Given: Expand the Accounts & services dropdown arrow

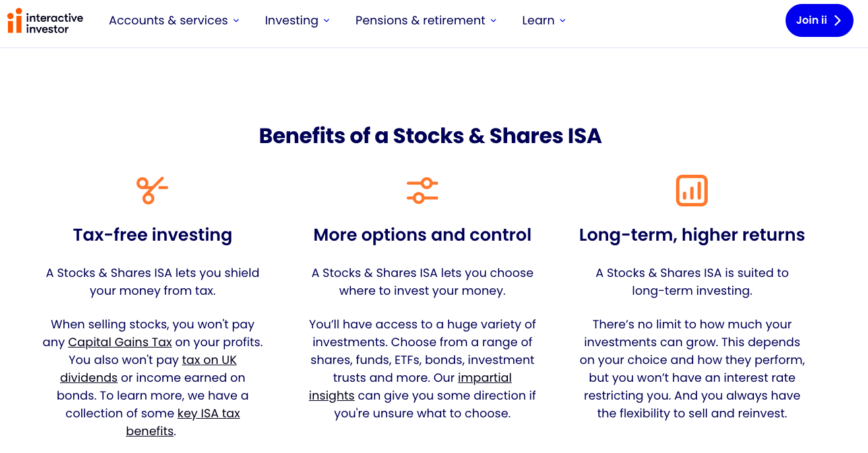Looking at the screenshot, I should coord(236,20).
